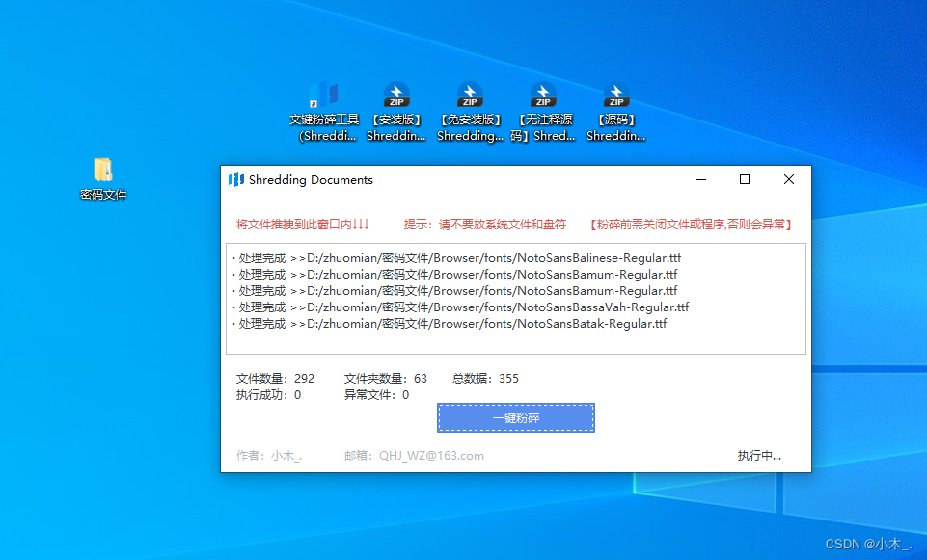The width and height of the screenshot is (927, 560).
Task: Click the 总数据 355 counter
Action: 483,378
